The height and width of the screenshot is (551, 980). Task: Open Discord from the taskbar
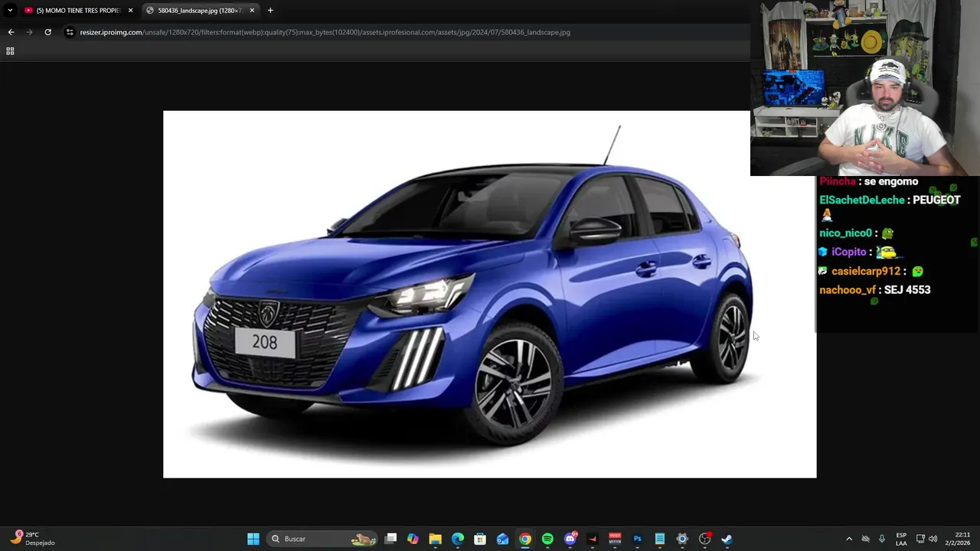click(570, 539)
